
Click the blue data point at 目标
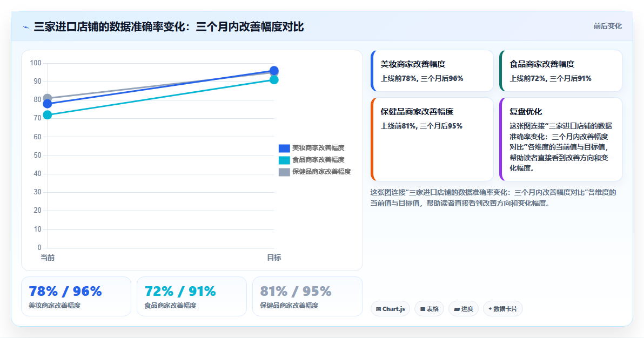point(274,71)
